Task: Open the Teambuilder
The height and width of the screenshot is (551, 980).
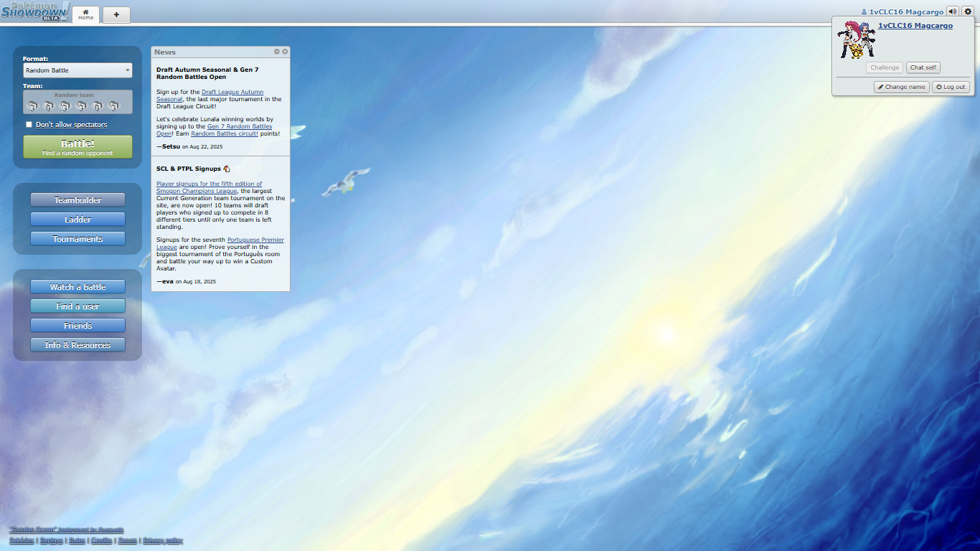Action: click(x=77, y=200)
